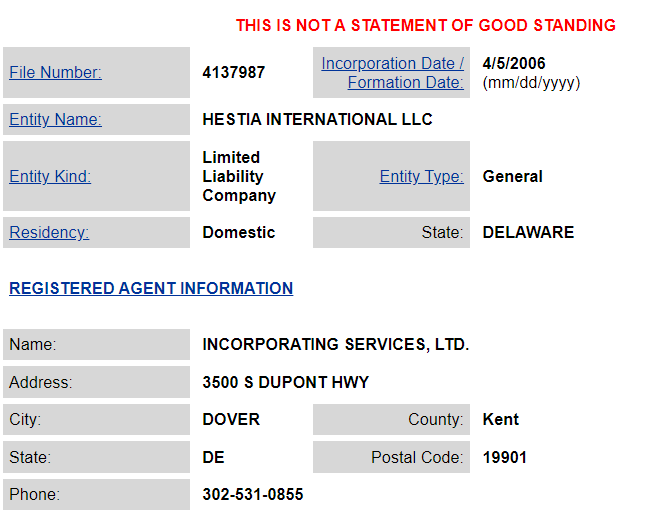Click the phone number 302-531-0855
The height and width of the screenshot is (525, 659).
coord(252,495)
